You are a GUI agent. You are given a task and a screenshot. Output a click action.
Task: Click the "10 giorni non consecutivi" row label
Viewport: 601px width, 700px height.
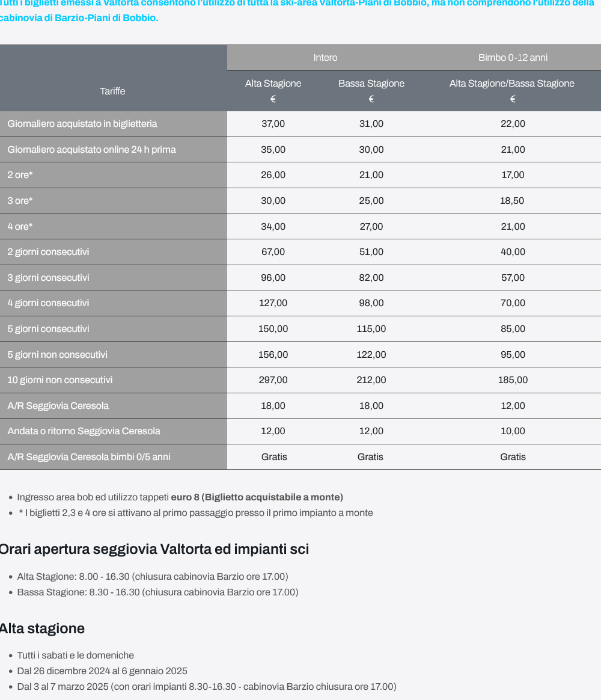(x=59, y=380)
